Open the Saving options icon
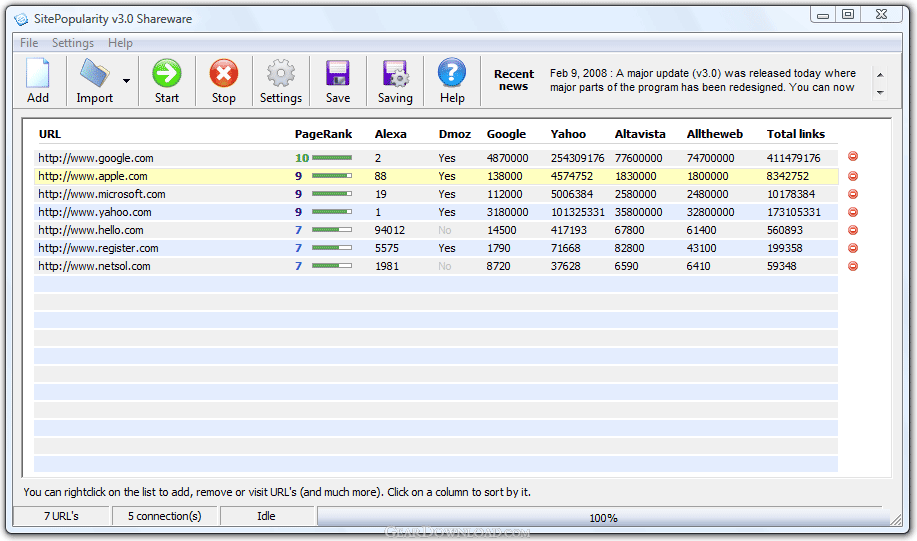 (x=395, y=74)
